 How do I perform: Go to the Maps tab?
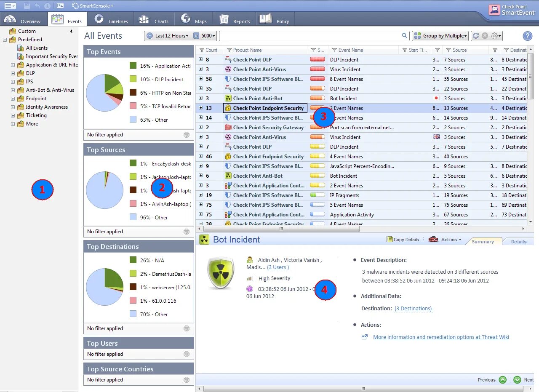(x=194, y=19)
